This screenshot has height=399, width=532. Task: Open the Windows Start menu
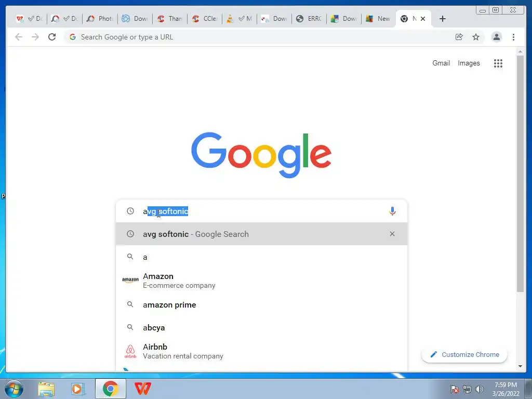click(x=14, y=389)
